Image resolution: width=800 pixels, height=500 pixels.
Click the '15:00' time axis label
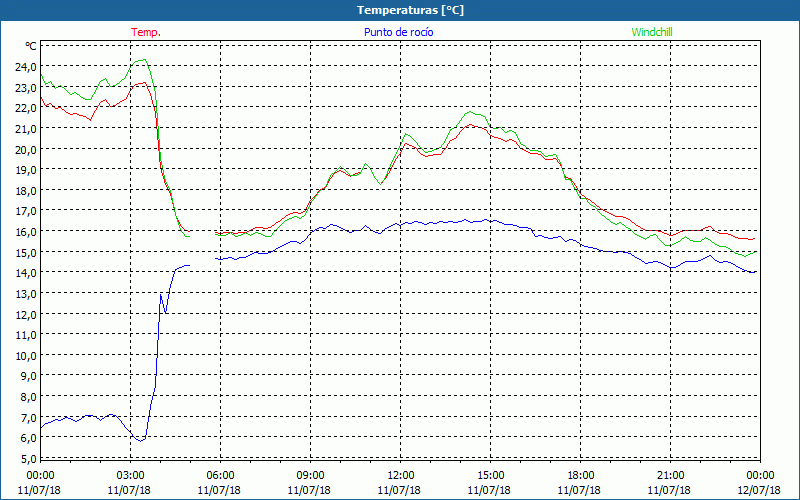point(490,476)
